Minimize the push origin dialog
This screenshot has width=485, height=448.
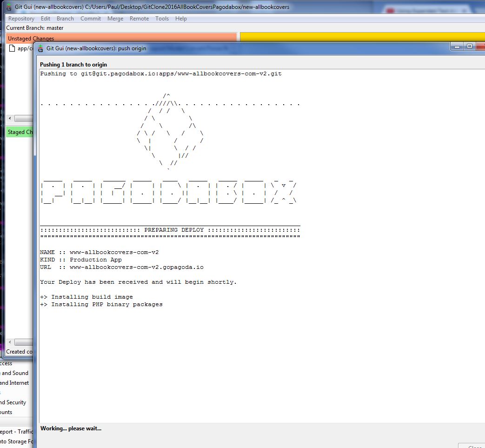457,47
